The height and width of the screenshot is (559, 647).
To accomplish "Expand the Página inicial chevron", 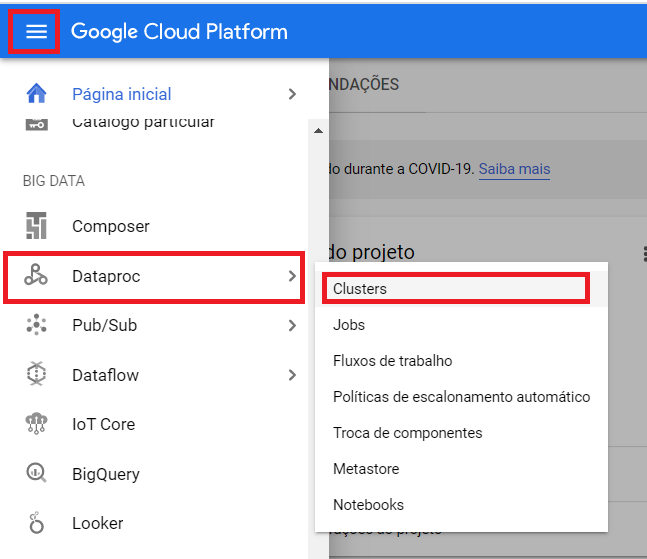I will click(292, 94).
